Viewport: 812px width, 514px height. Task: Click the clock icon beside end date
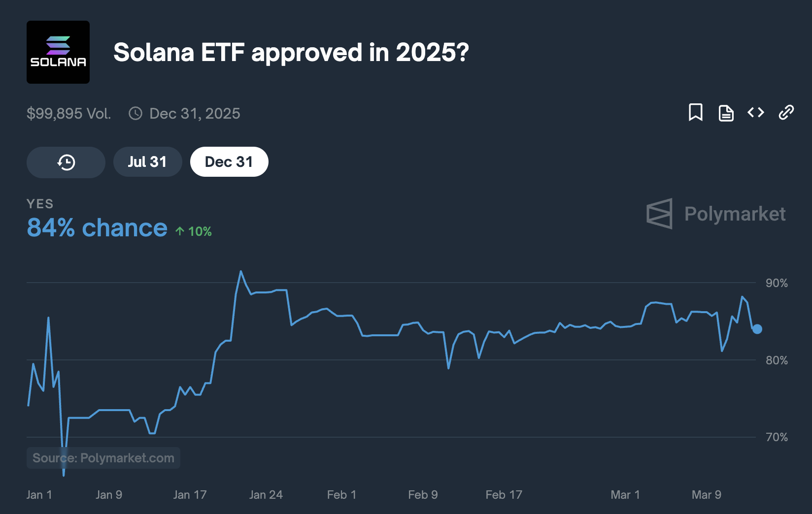(x=135, y=114)
